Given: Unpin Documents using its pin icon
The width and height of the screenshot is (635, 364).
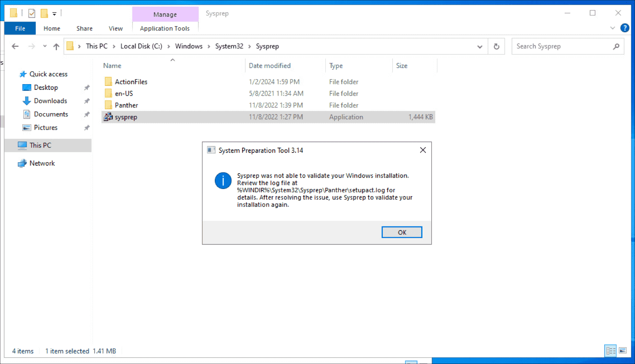Looking at the screenshot, I should point(87,114).
